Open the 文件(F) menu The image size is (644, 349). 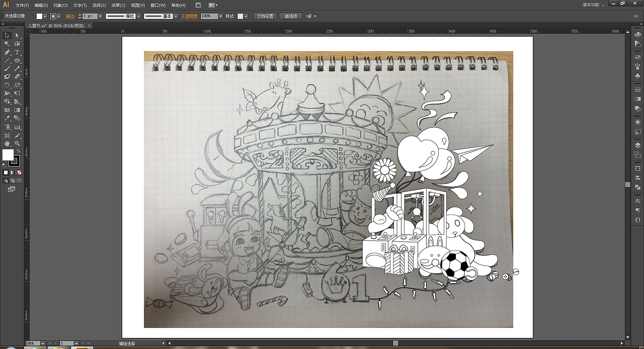[22, 5]
